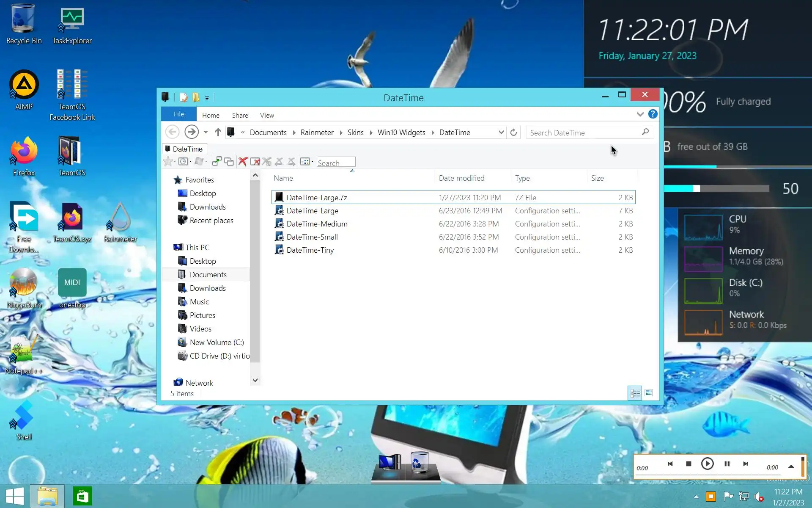Switch to large thumbnails view layout
Image resolution: width=812 pixels, height=508 pixels.
click(649, 393)
